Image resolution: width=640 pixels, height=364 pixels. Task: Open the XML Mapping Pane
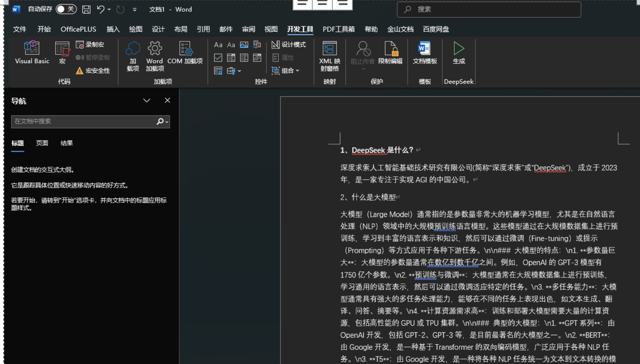click(x=329, y=56)
